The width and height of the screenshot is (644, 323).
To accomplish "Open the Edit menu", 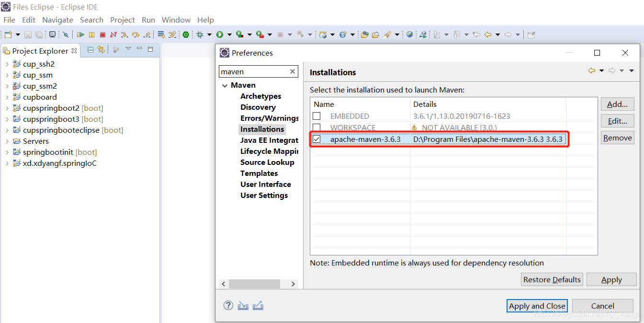I will click(x=29, y=20).
